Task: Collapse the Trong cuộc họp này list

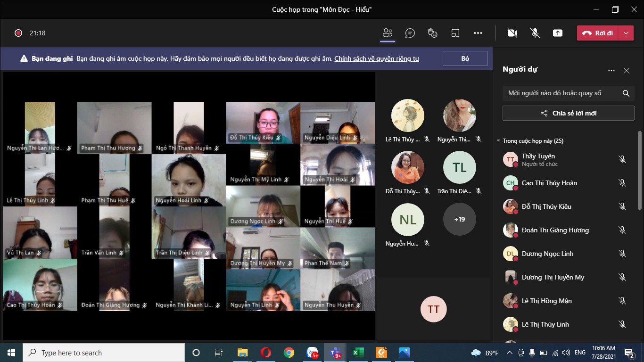Action: (499, 141)
